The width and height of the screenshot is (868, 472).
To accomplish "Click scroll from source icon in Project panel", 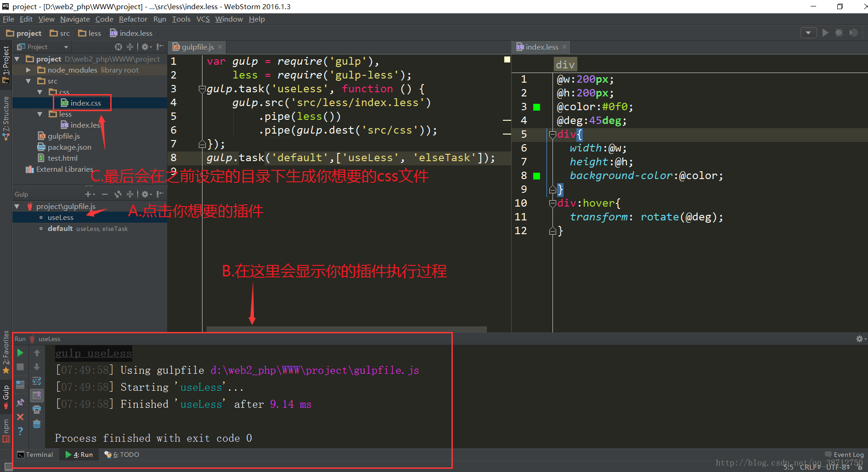I will 118,47.
